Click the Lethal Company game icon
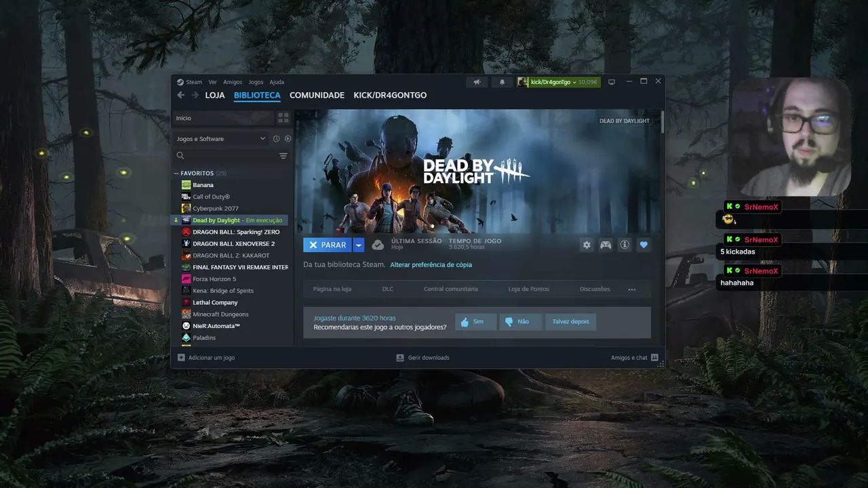This screenshot has width=868, height=488. [x=186, y=302]
